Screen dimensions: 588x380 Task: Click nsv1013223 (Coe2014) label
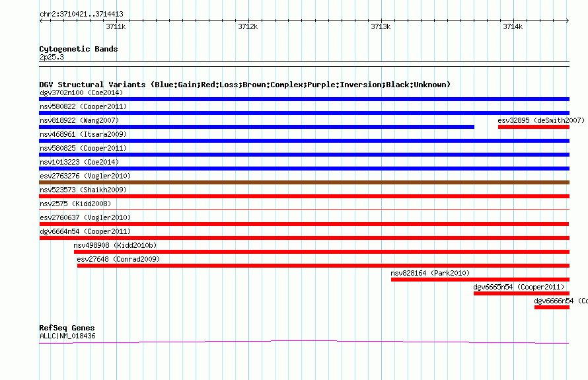[79, 162]
